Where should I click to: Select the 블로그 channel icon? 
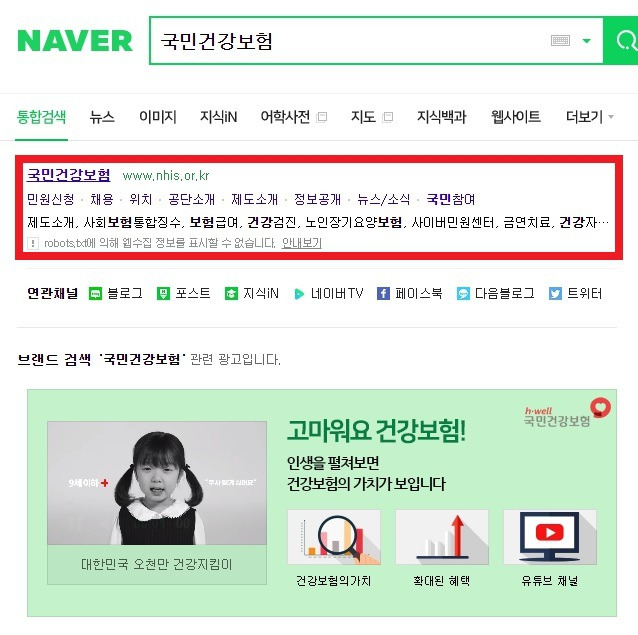point(95,293)
